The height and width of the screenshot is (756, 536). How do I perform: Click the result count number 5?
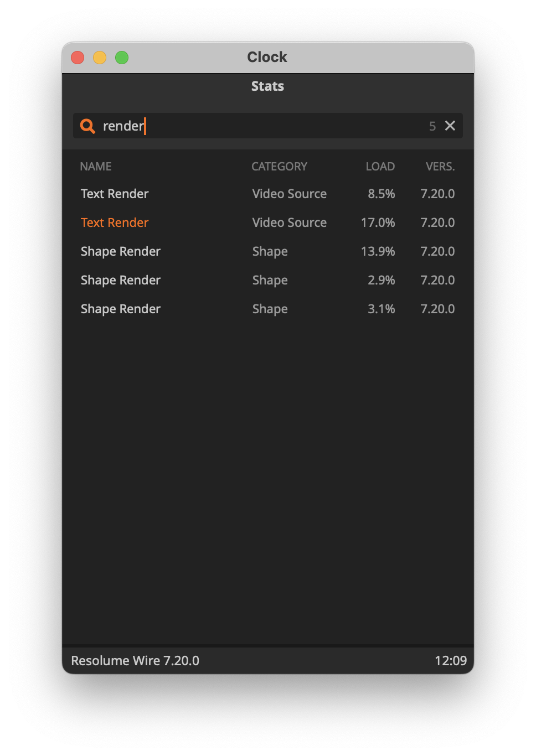click(x=432, y=127)
